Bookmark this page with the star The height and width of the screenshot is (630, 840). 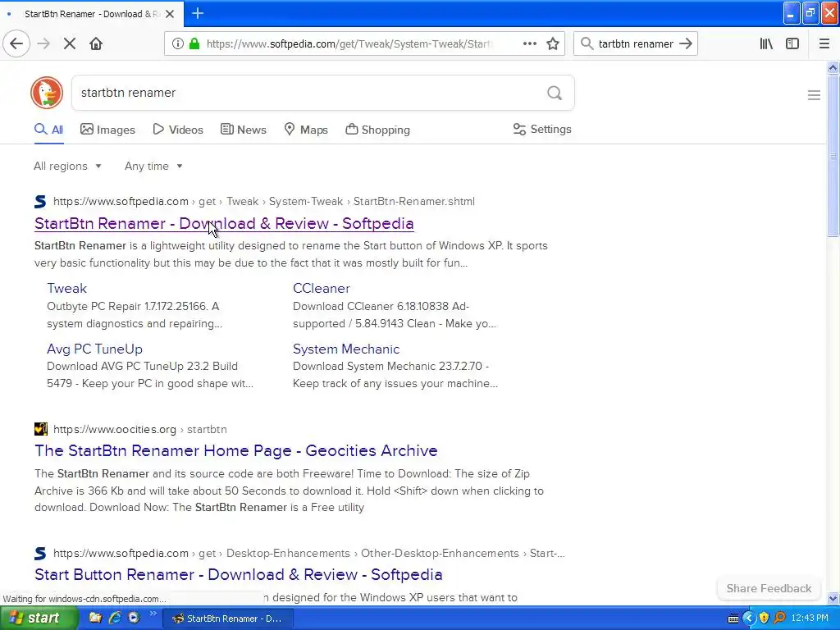click(x=553, y=43)
